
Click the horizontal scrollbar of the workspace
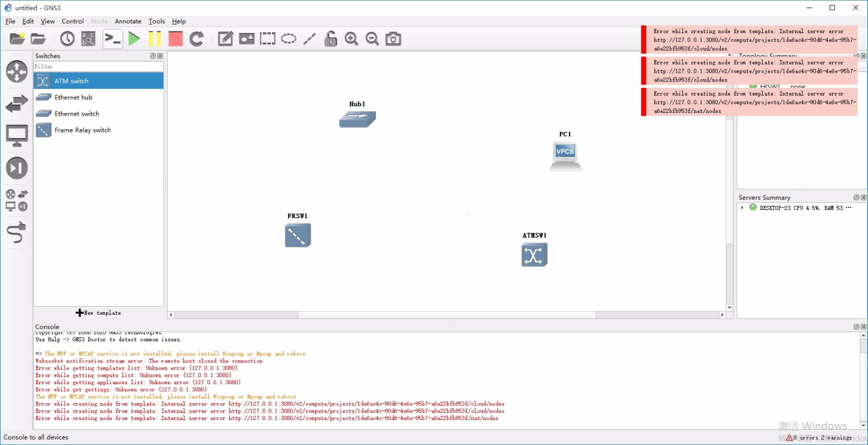click(446, 315)
